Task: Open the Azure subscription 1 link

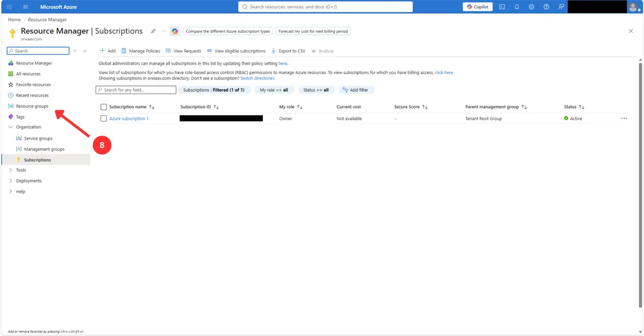Action: pos(129,118)
